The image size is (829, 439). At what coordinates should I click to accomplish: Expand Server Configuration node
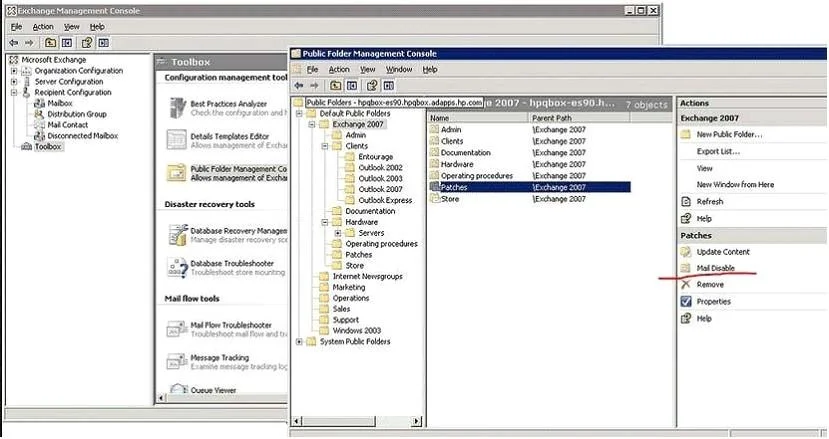click(x=14, y=81)
